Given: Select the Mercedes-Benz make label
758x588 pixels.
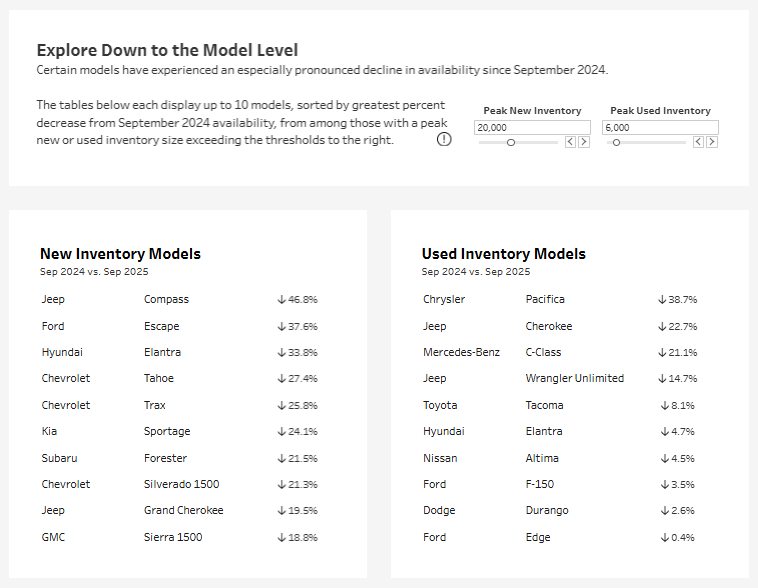Looking at the screenshot, I should (461, 352).
